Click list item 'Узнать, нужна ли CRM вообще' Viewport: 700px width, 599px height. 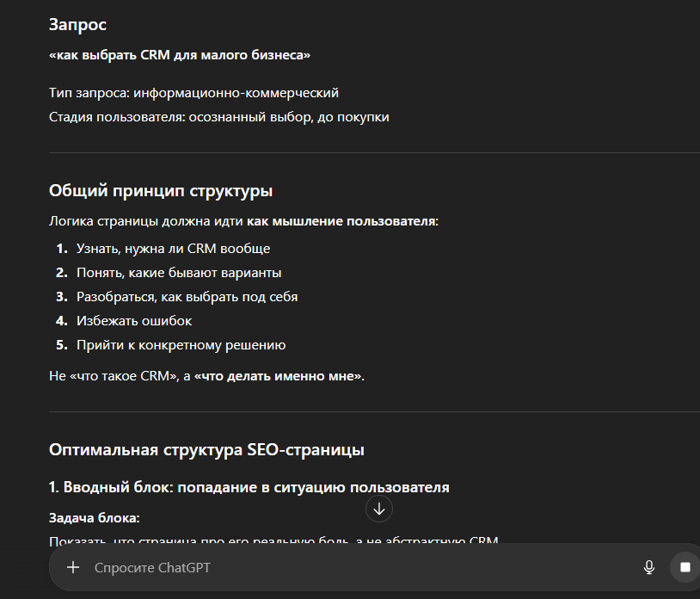(173, 249)
